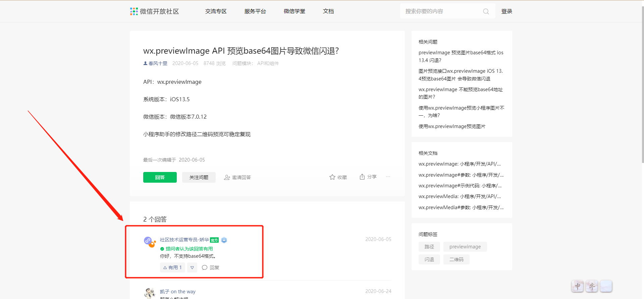Click avatar of 凯子 on the way
644x299 pixels.
point(150,293)
